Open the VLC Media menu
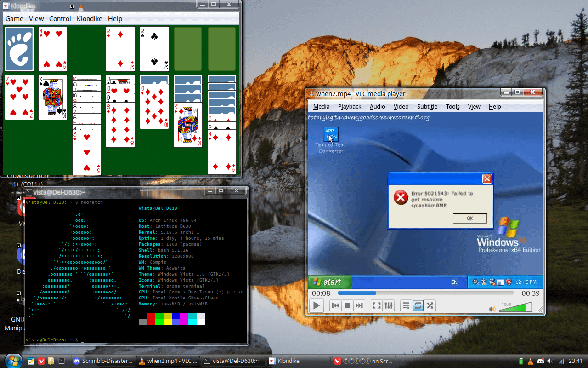The width and height of the screenshot is (588, 368). 322,107
